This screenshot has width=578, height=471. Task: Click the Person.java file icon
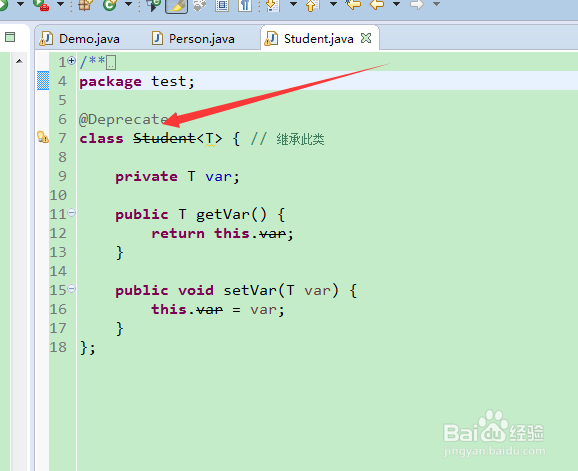coord(157,38)
